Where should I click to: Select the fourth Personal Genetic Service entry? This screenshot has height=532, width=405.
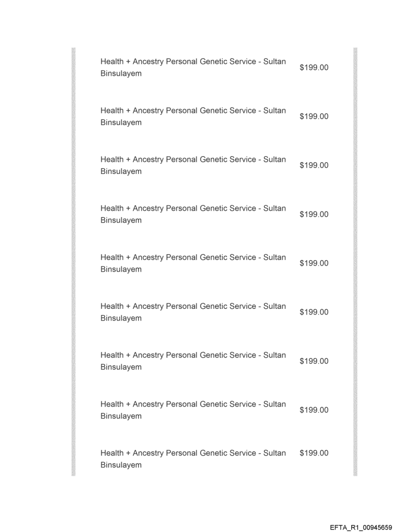pyautogui.click(x=193, y=214)
